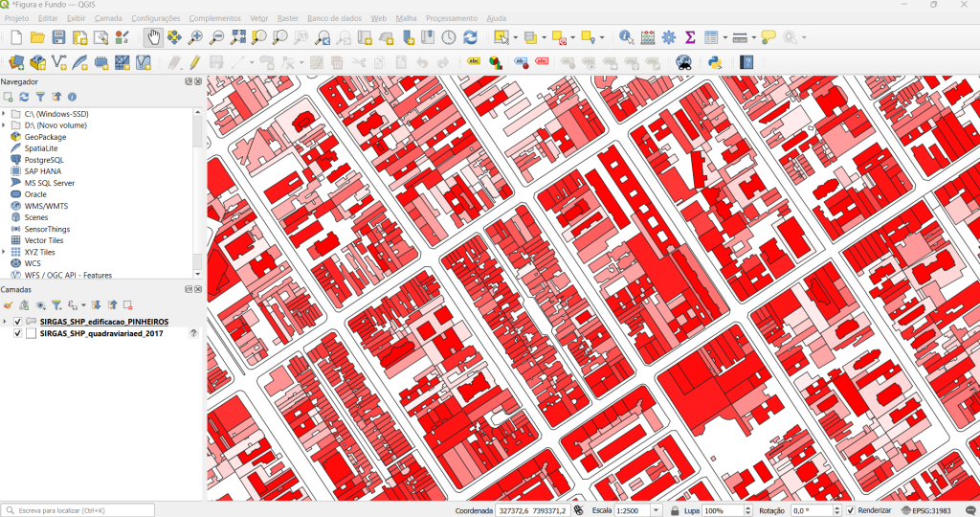Open a project with the folder icon
This screenshot has width=980, height=517.
[x=37, y=37]
